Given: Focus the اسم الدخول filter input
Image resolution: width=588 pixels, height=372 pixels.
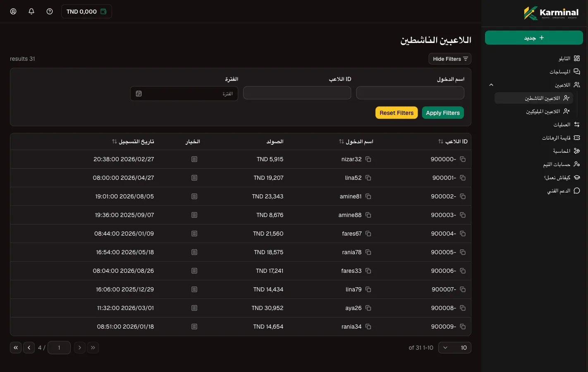Looking at the screenshot, I should click(410, 93).
